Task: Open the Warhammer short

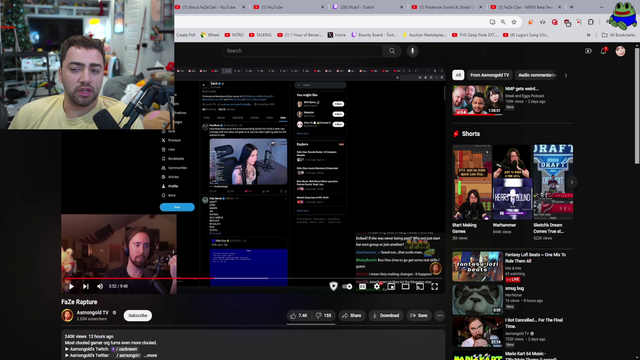Action: click(512, 182)
